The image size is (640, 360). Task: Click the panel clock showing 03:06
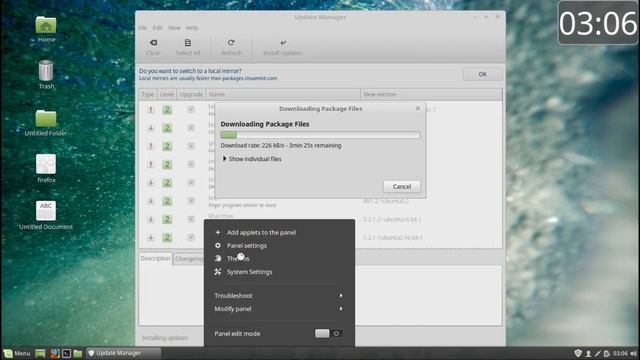pos(620,353)
